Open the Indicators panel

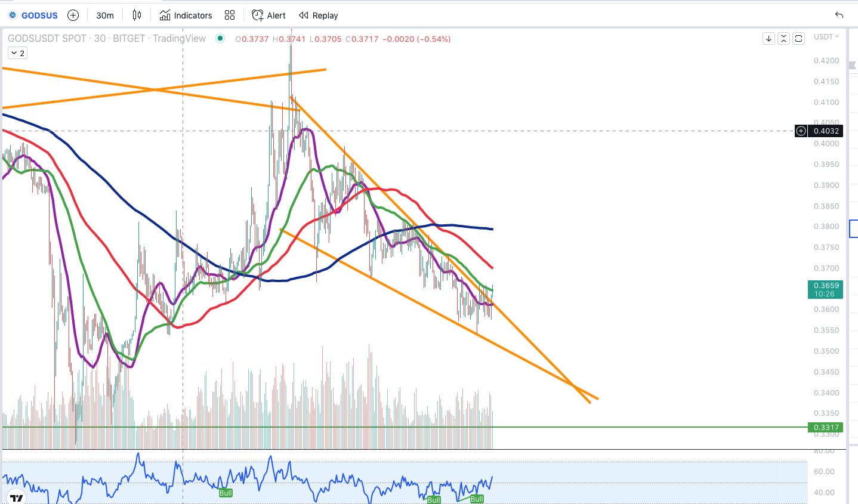tap(186, 15)
